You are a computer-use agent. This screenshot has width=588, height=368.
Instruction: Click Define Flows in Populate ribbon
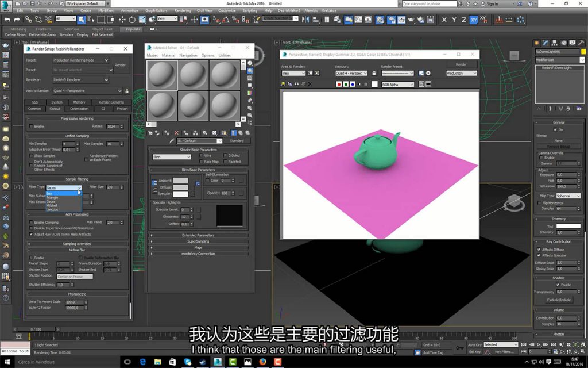pyautogui.click(x=16, y=35)
